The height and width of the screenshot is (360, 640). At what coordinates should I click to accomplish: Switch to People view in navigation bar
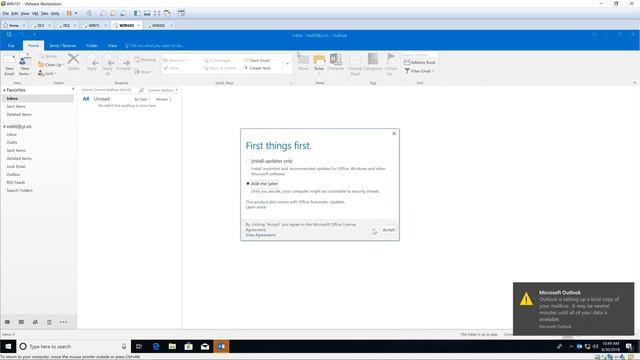click(35, 322)
